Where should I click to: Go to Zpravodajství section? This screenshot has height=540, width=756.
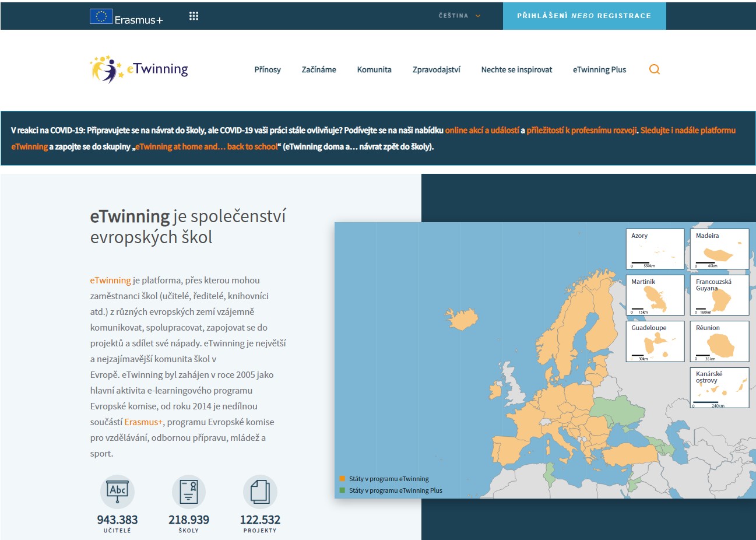coord(436,69)
